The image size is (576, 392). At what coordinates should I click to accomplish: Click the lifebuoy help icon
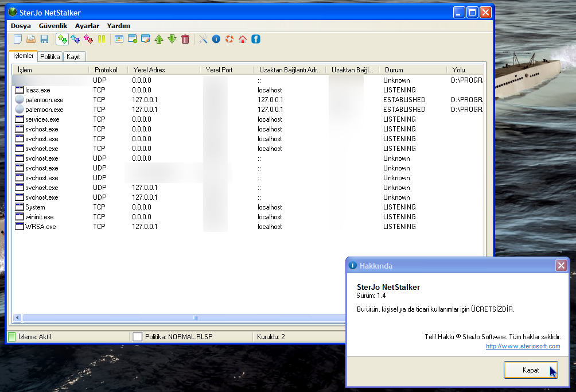(x=229, y=39)
